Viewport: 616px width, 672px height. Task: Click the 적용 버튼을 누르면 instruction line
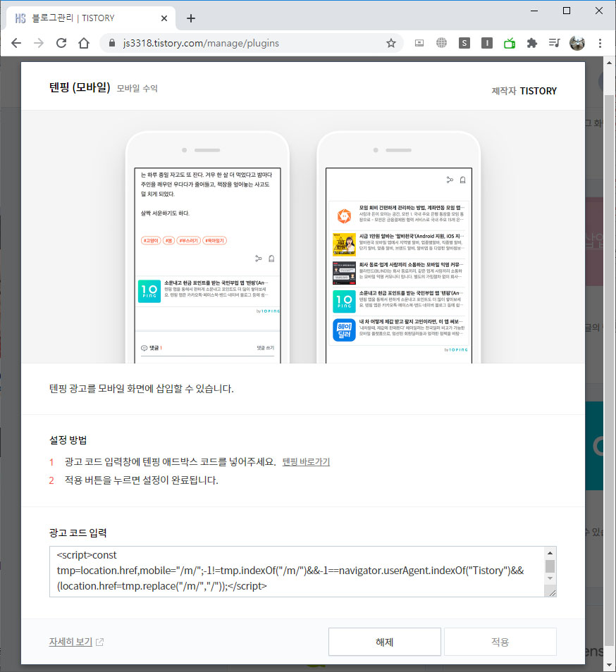pos(142,480)
